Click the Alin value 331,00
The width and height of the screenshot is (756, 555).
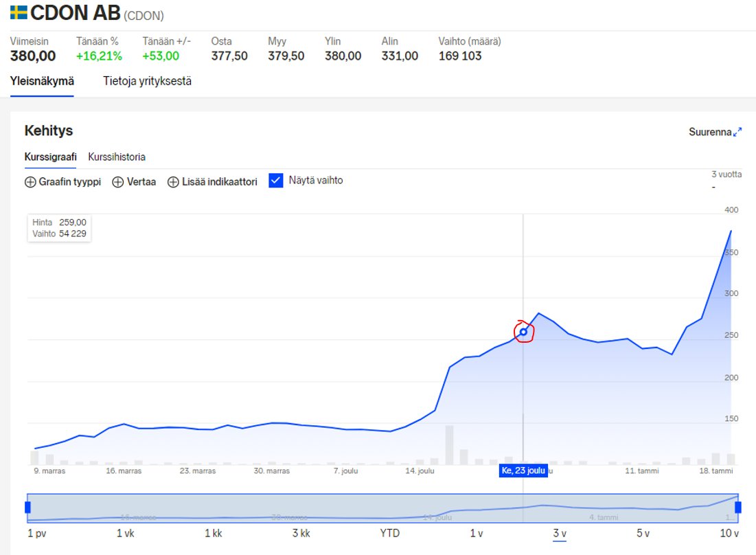point(400,56)
